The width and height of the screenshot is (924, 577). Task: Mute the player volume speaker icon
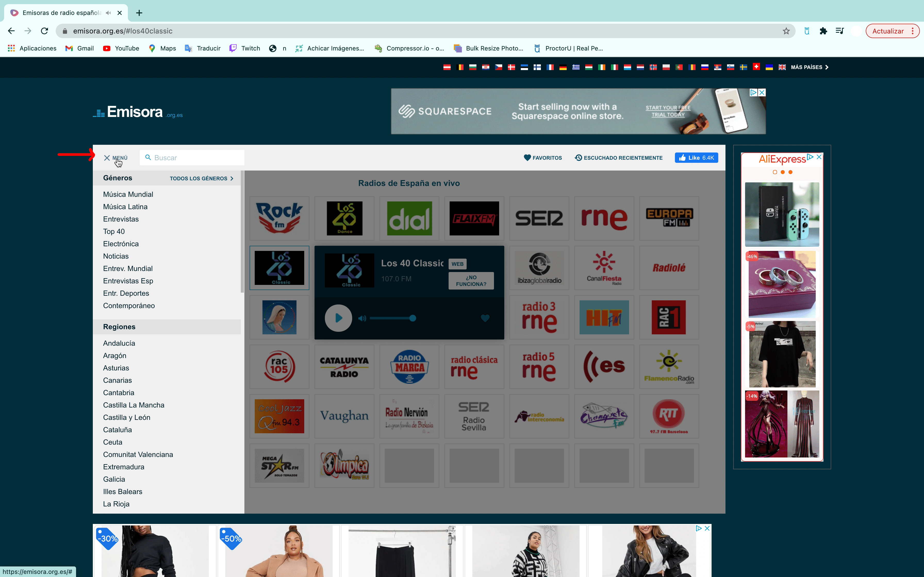click(362, 318)
